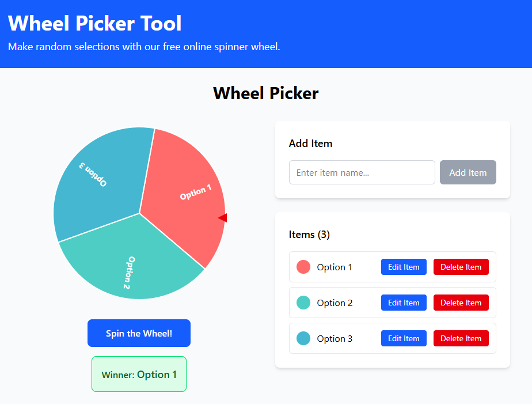Click the red color dot beside Option 1
This screenshot has height=404, width=532.
point(303,267)
